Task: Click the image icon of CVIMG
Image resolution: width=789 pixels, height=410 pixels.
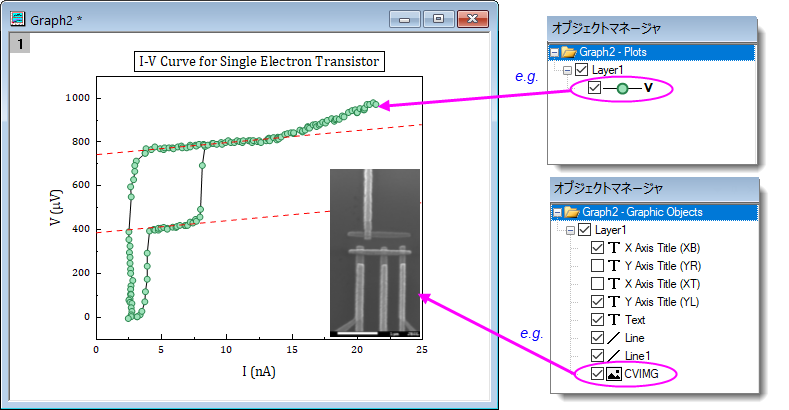Action: coord(613,374)
